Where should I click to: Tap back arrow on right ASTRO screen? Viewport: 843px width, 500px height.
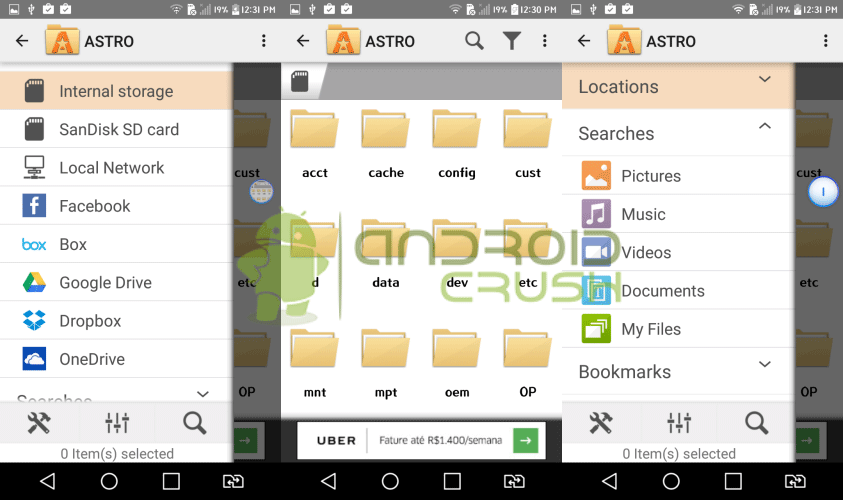584,41
